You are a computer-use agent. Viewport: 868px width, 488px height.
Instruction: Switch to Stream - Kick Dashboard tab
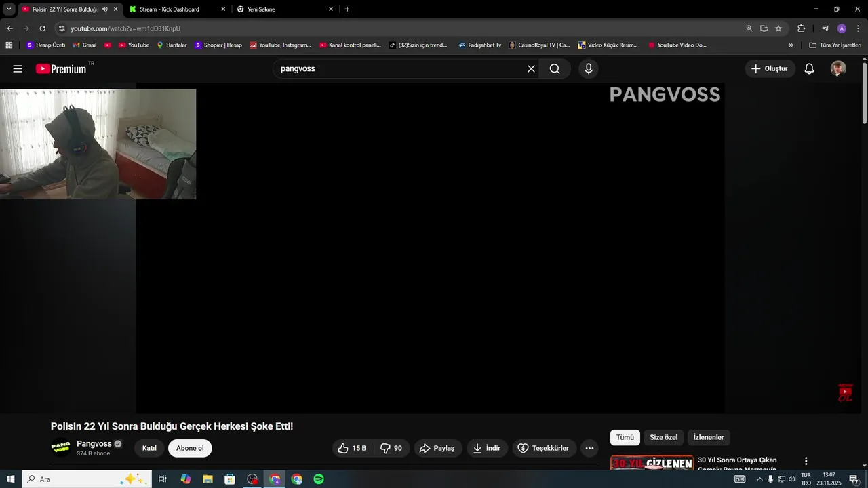pos(178,9)
